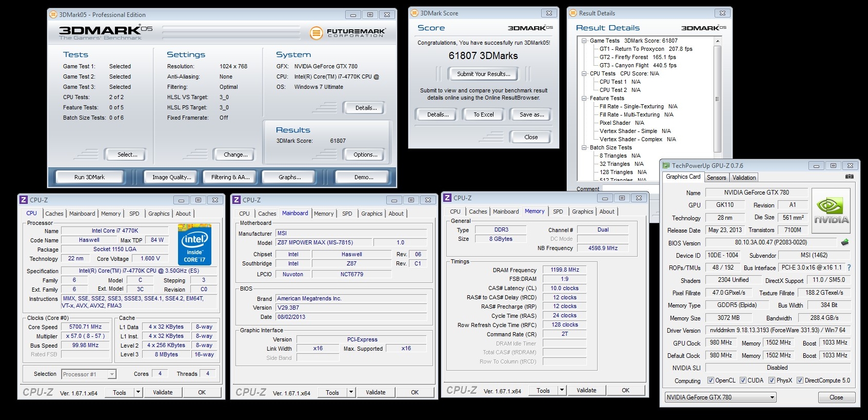
Task: Click the question mark beside Bus Interface
Action: click(849, 268)
